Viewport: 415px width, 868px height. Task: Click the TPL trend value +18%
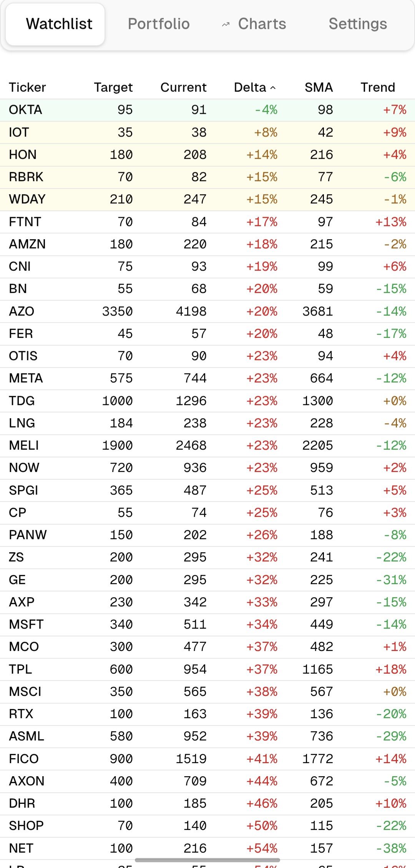point(391,669)
